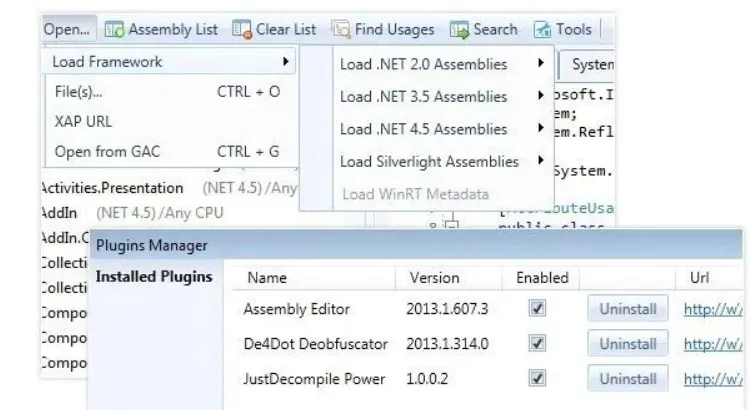The width and height of the screenshot is (750, 410).
Task: Click version 2013.1.314.0 cell
Action: 447,344
